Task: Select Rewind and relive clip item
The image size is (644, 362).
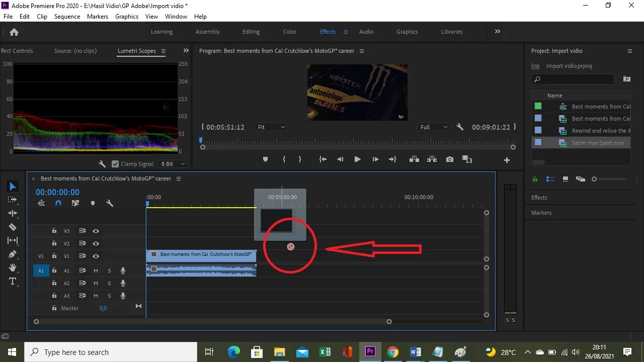Action: [582, 131]
